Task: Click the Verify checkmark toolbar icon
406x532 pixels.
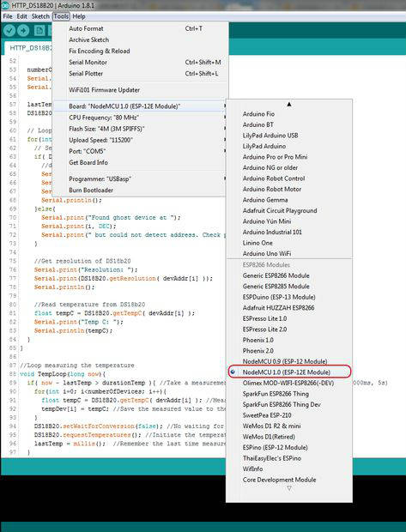Action: [9, 31]
